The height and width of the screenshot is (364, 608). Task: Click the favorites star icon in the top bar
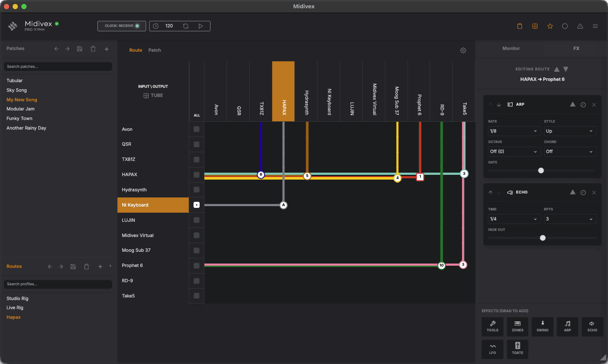coord(550,26)
